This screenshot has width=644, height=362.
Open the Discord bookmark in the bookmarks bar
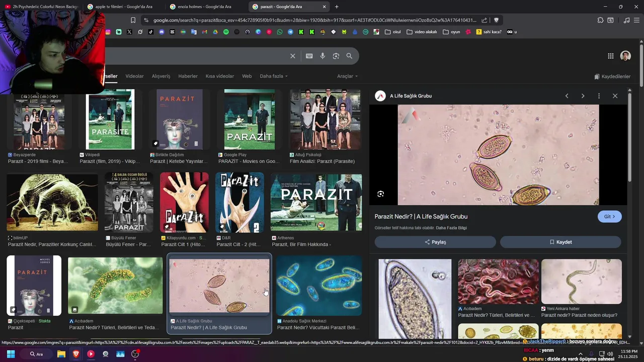click(x=162, y=32)
